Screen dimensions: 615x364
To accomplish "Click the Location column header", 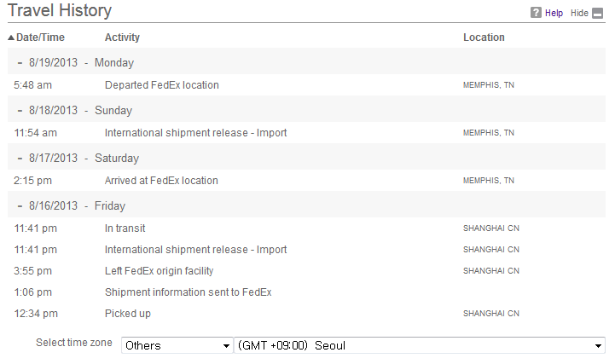I will click(484, 38).
